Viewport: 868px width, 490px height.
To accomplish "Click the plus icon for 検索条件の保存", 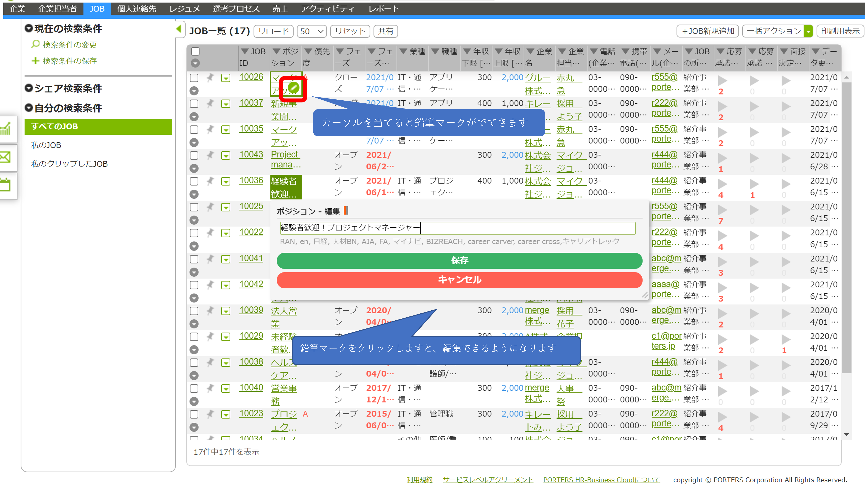I will 35,61.
